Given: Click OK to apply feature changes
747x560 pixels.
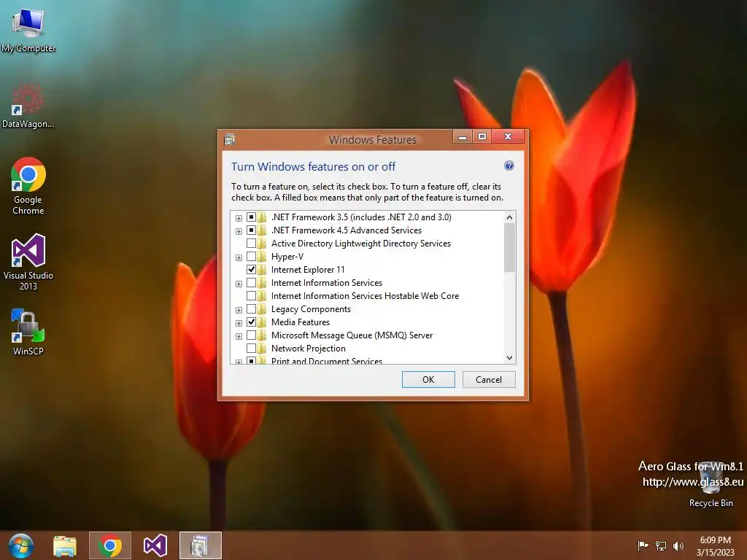Looking at the screenshot, I should 428,379.
